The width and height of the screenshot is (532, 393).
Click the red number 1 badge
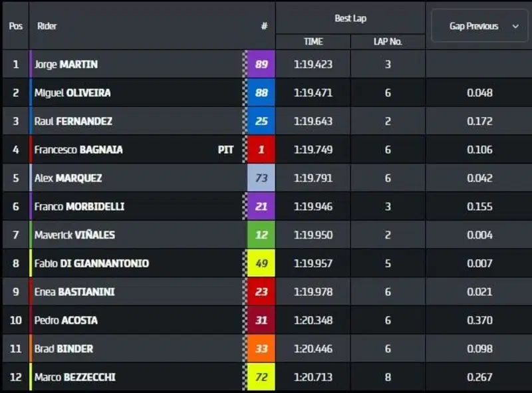(x=261, y=150)
